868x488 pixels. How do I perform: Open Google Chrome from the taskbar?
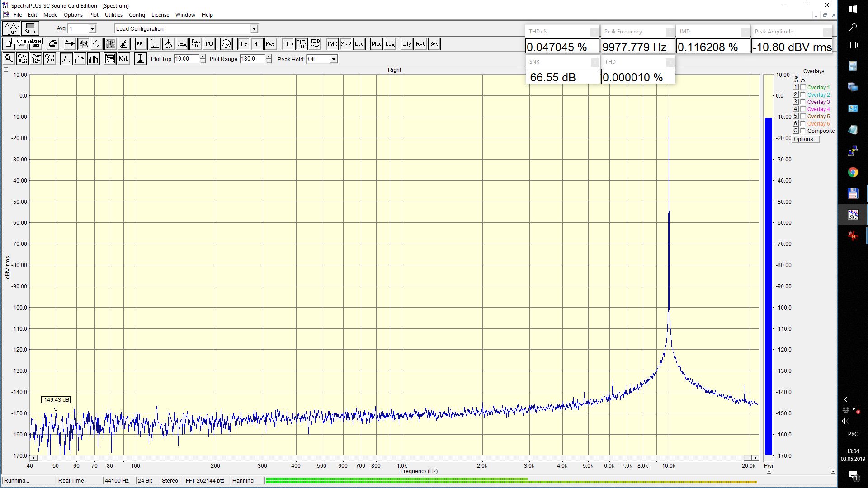click(x=853, y=172)
